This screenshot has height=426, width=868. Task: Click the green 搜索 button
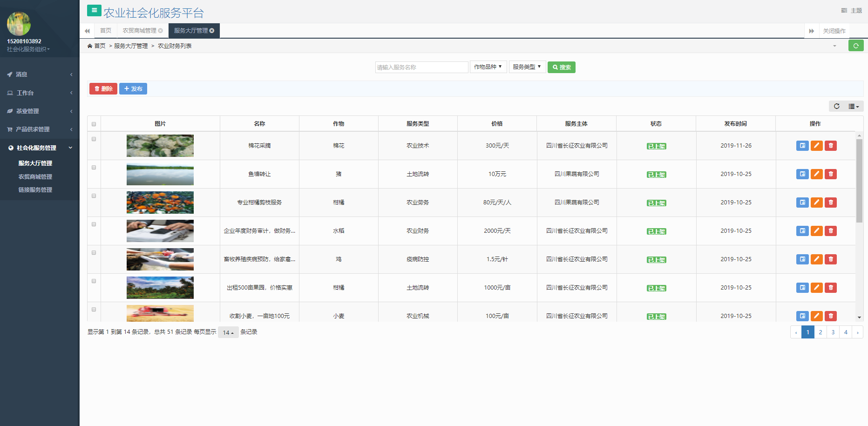[x=561, y=68]
